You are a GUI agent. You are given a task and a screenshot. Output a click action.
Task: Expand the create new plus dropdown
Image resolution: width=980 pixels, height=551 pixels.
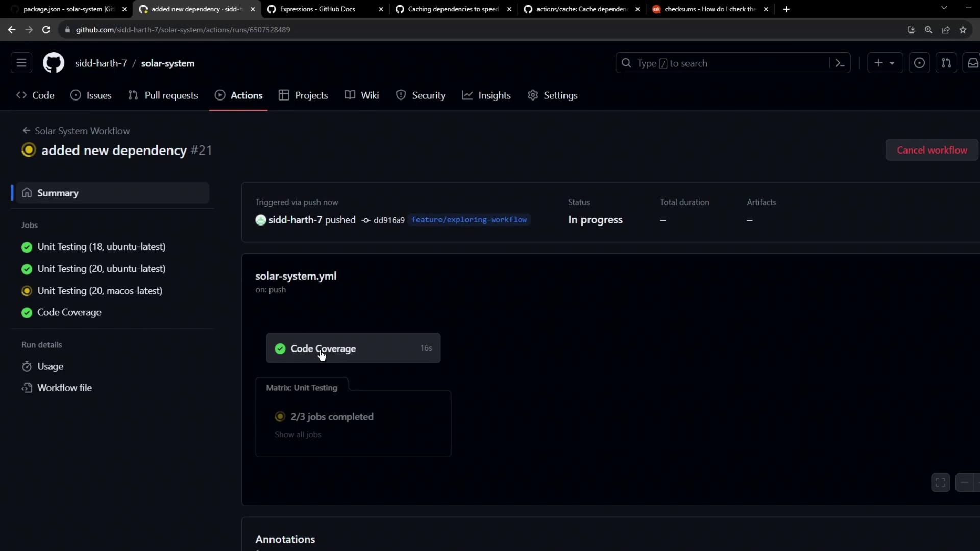(885, 63)
